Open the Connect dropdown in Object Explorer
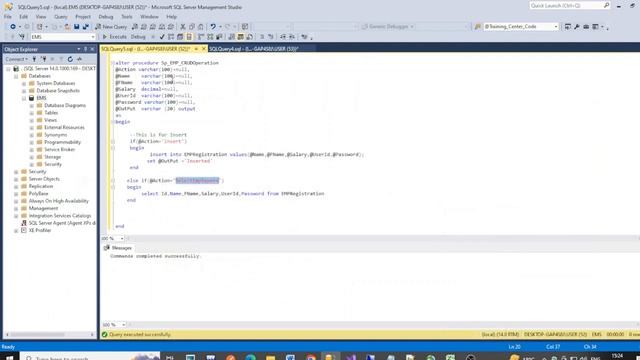Screen dimensions: 640x360 point(17,59)
